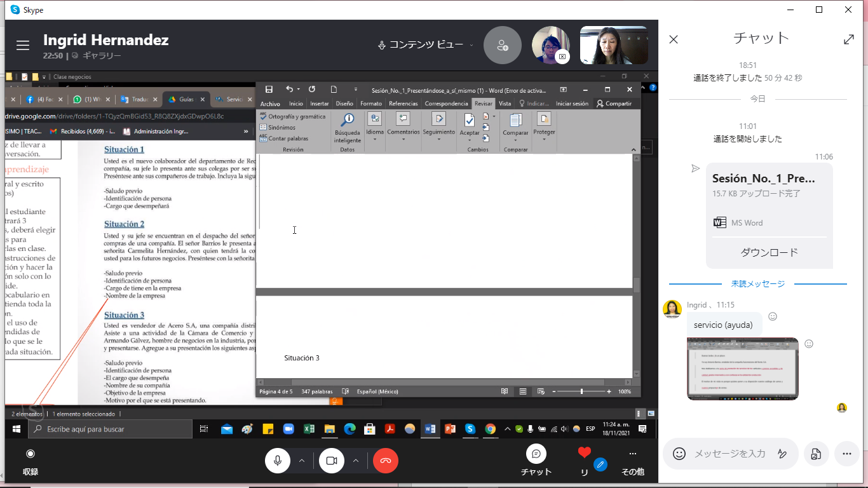The image size is (868, 488).
Task: Click the Undo arrow in Word's title bar
Action: pos(289,90)
